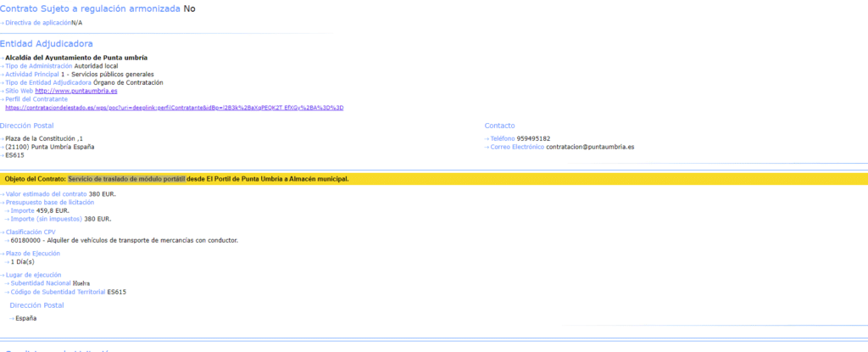Click the arrow bullet before Correo Electrónico
The image size is (868, 352).
[x=487, y=147]
